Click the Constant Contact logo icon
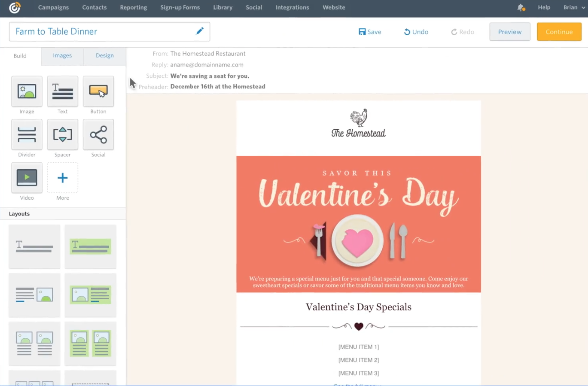 15,7
